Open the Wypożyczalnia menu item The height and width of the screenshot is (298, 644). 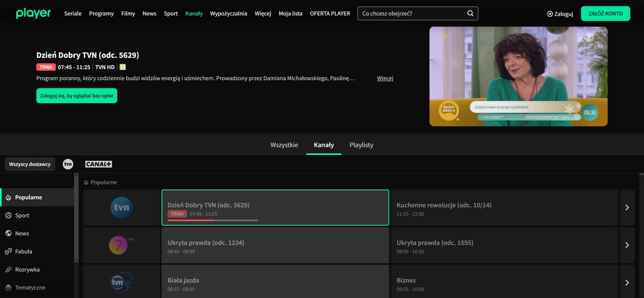(x=229, y=13)
